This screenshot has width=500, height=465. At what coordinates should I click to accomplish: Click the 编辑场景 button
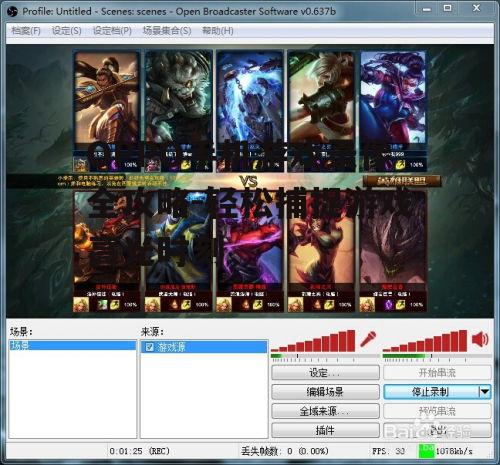(325, 392)
